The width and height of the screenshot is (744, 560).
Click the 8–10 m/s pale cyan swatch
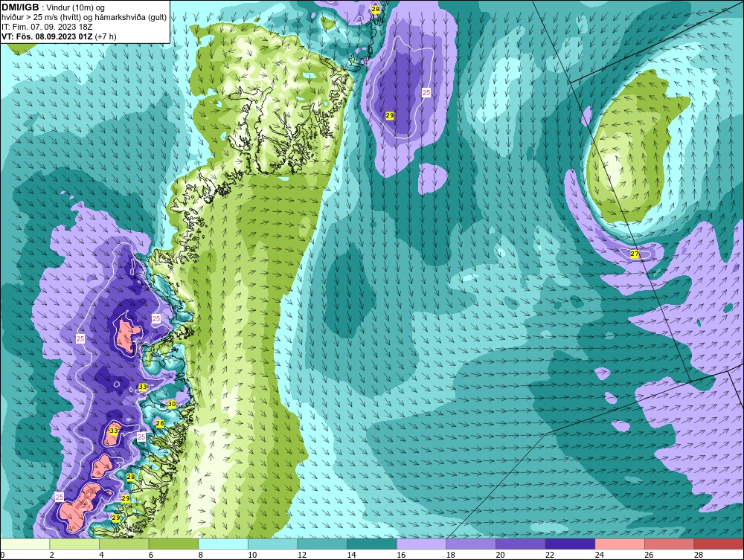coord(223,544)
